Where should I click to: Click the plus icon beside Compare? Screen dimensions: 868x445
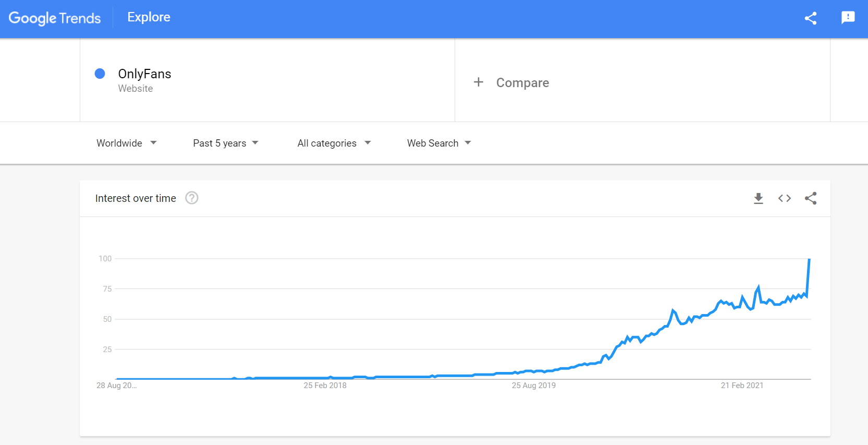click(479, 82)
